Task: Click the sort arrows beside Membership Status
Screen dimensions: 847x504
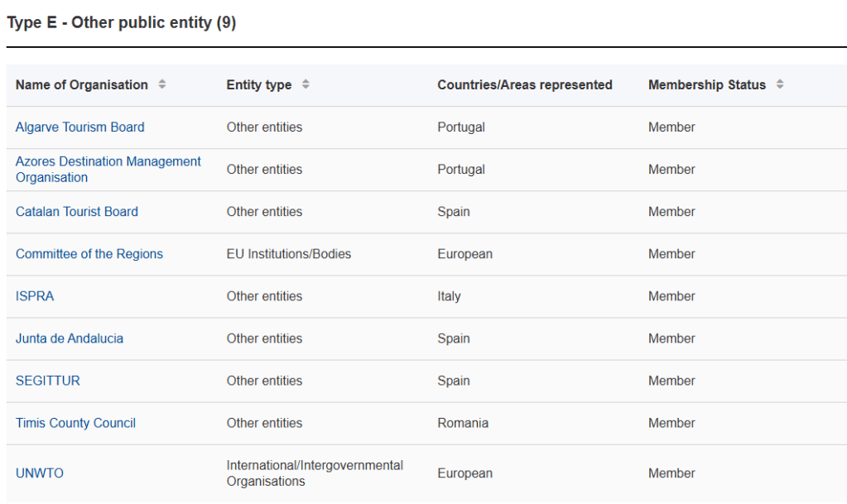Action: 780,84
